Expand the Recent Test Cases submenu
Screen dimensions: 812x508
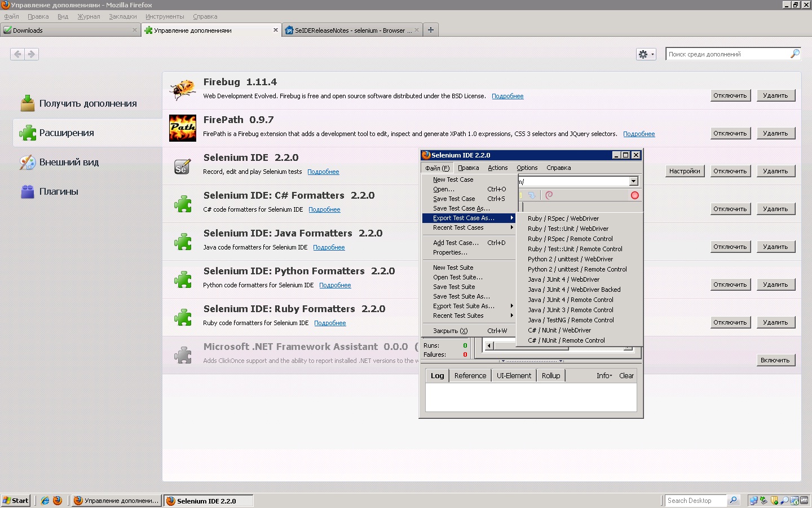[x=468, y=227]
